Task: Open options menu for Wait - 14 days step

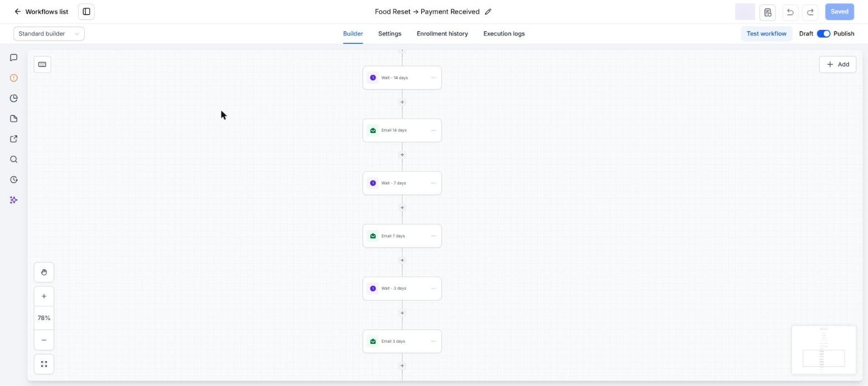Action: 433,78
